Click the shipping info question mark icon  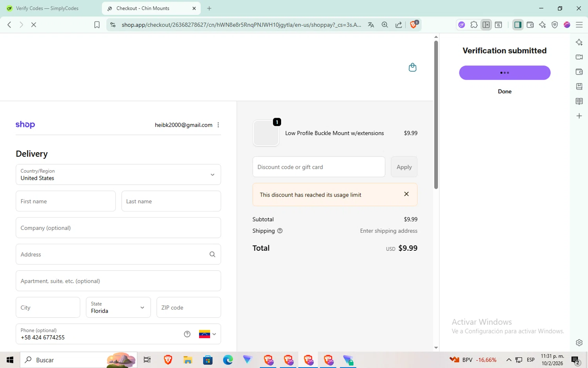[x=280, y=231]
